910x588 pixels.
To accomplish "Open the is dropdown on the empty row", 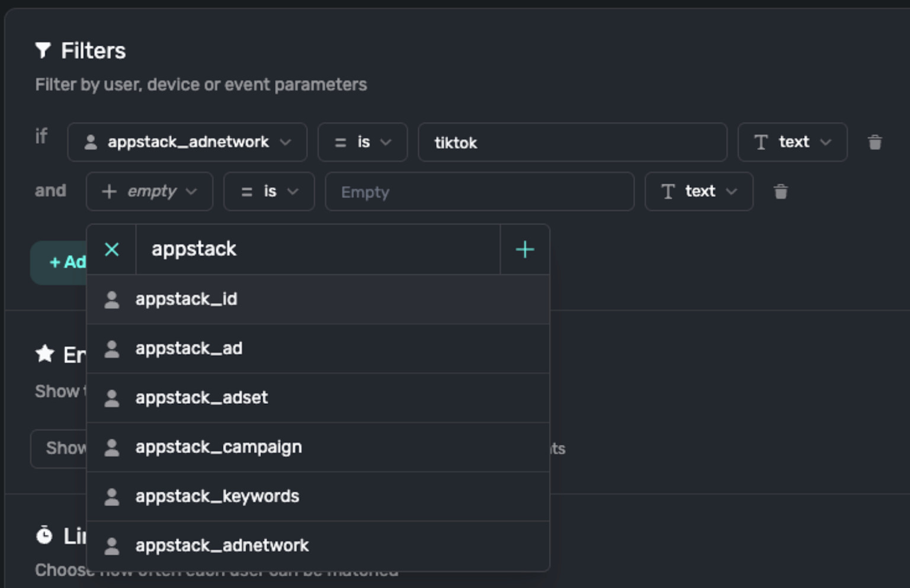I will (x=268, y=191).
